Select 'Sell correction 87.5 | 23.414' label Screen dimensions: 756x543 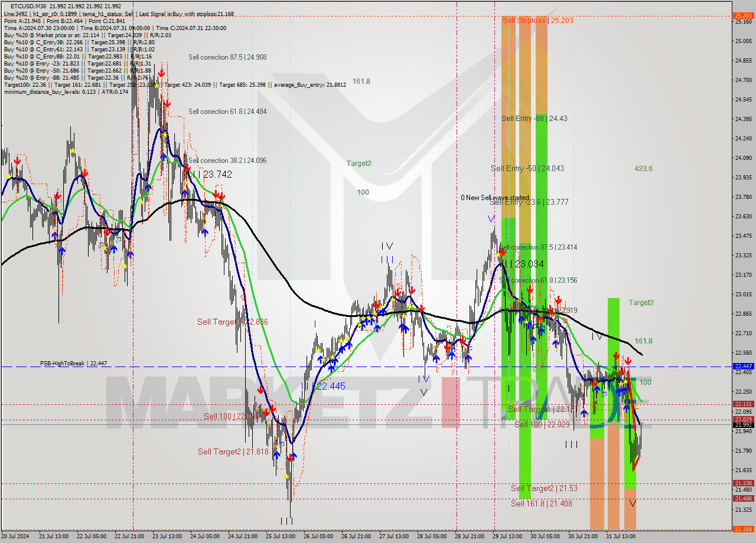tap(538, 247)
